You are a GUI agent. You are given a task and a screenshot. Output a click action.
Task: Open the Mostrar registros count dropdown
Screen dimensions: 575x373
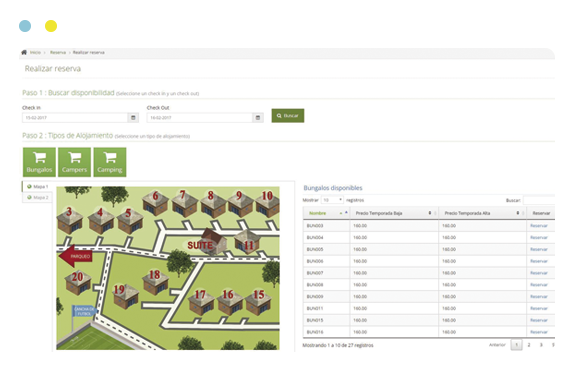(332, 200)
